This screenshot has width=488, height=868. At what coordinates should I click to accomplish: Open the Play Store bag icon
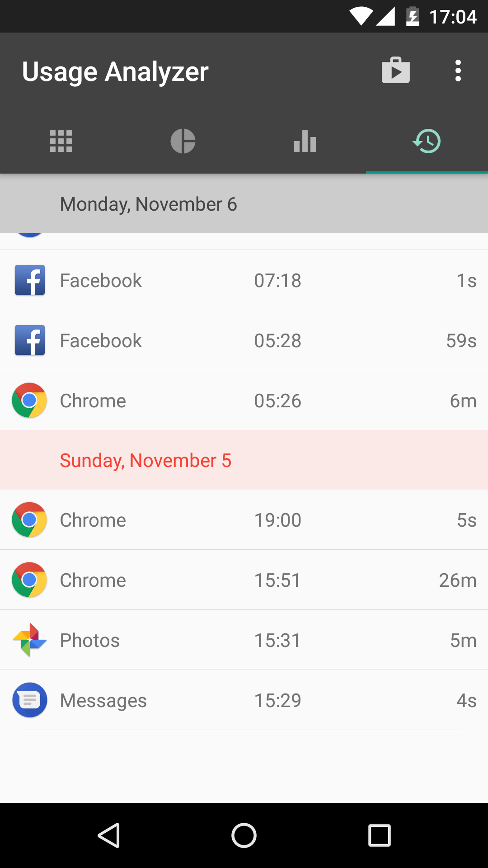(x=396, y=71)
